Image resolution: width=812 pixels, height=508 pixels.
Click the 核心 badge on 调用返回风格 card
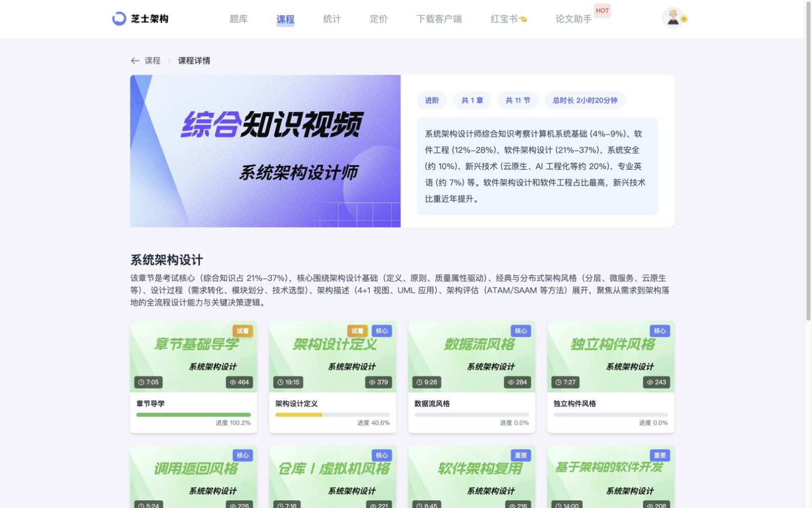tap(242, 455)
